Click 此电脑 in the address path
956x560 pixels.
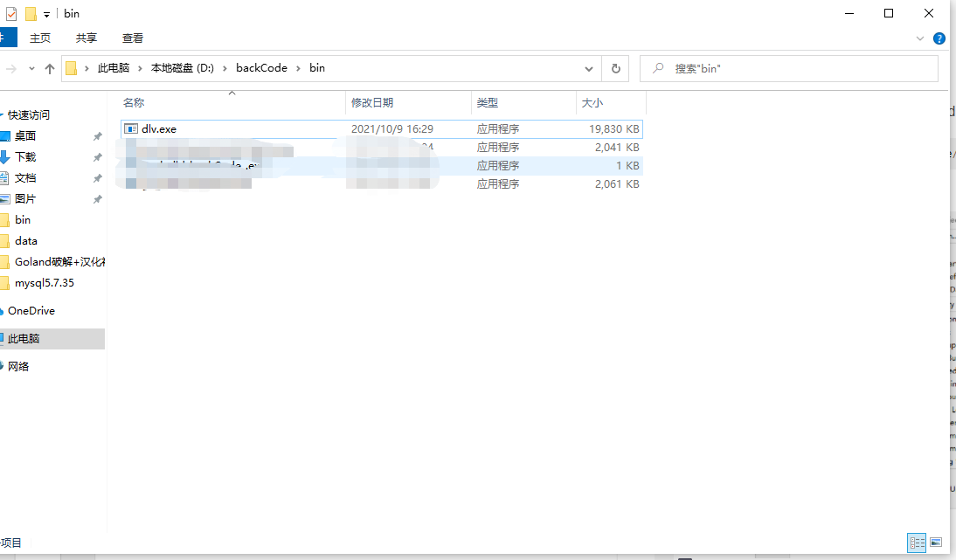point(114,67)
